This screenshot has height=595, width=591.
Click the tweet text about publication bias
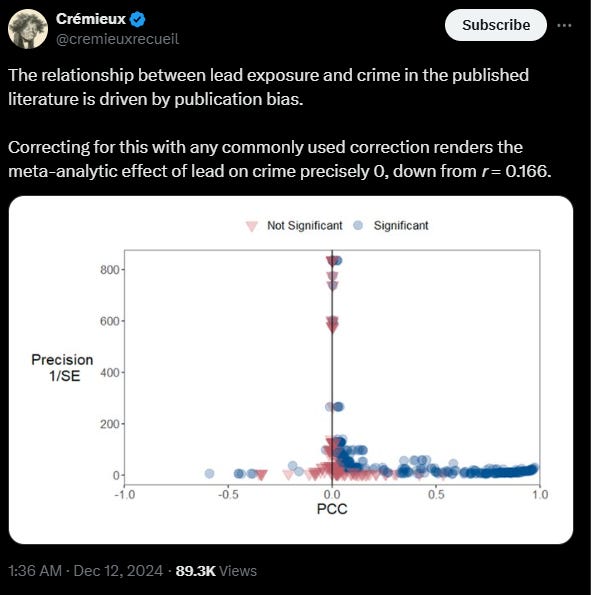[268, 87]
